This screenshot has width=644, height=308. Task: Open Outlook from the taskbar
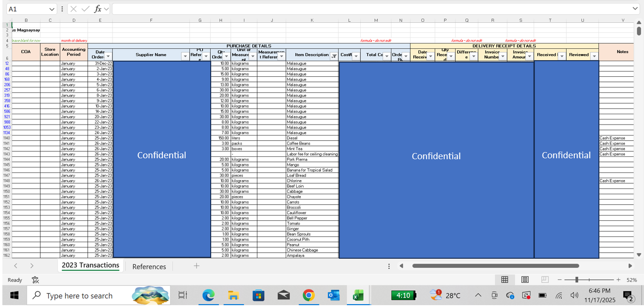[334, 296]
